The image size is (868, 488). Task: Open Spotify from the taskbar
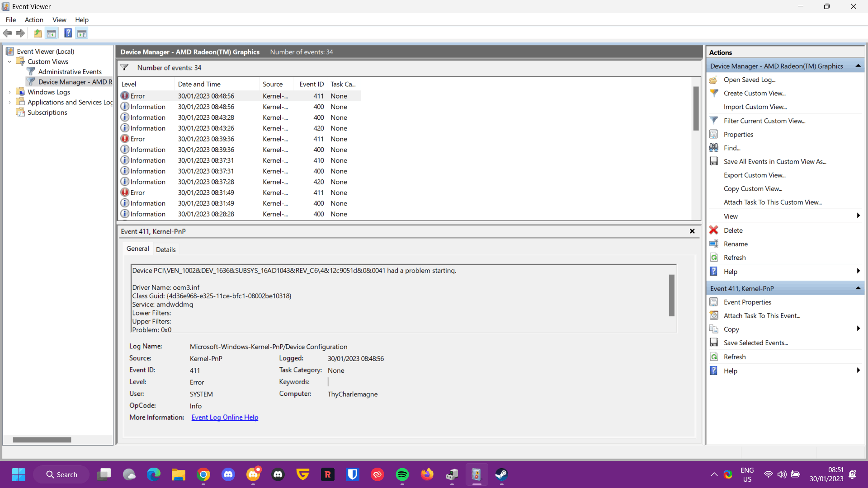tap(402, 474)
